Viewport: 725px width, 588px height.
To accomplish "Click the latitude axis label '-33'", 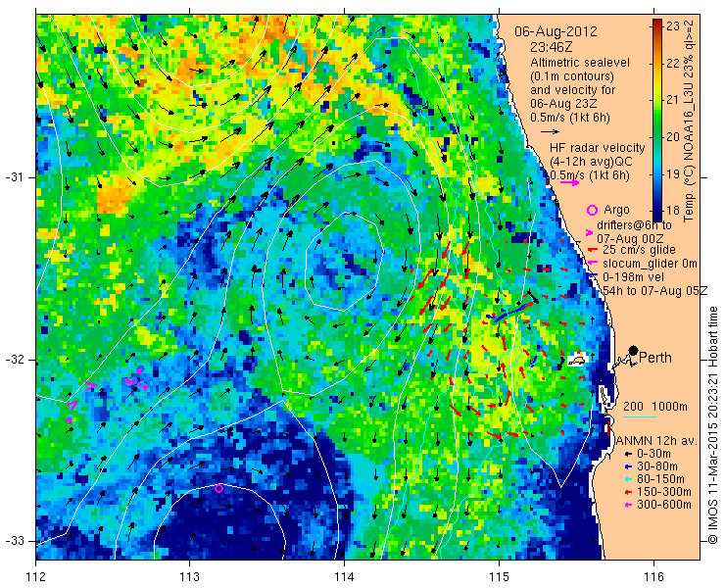I will (14, 541).
